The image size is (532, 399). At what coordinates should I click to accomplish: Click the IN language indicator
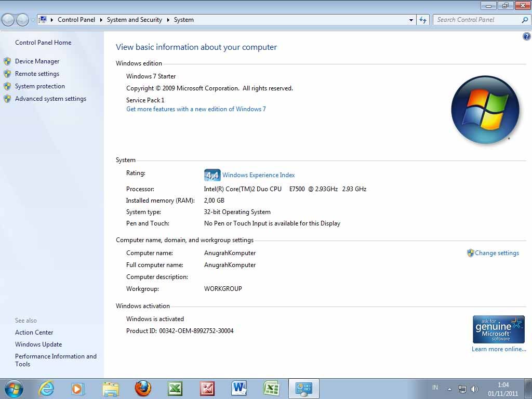coord(435,387)
